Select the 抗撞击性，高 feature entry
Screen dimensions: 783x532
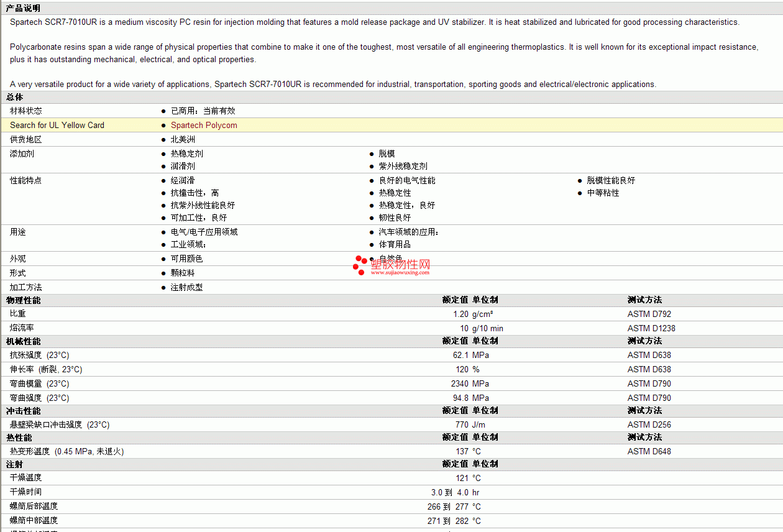click(x=195, y=193)
